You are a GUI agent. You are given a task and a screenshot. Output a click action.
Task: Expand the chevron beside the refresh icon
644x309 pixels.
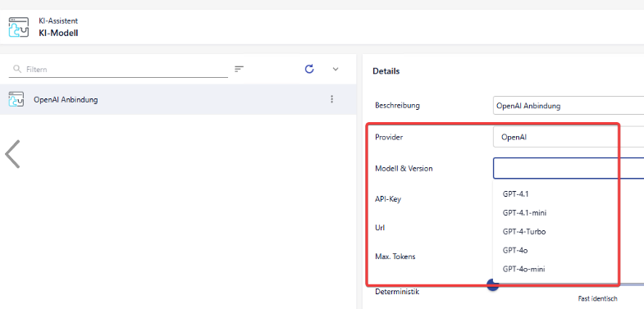click(336, 69)
